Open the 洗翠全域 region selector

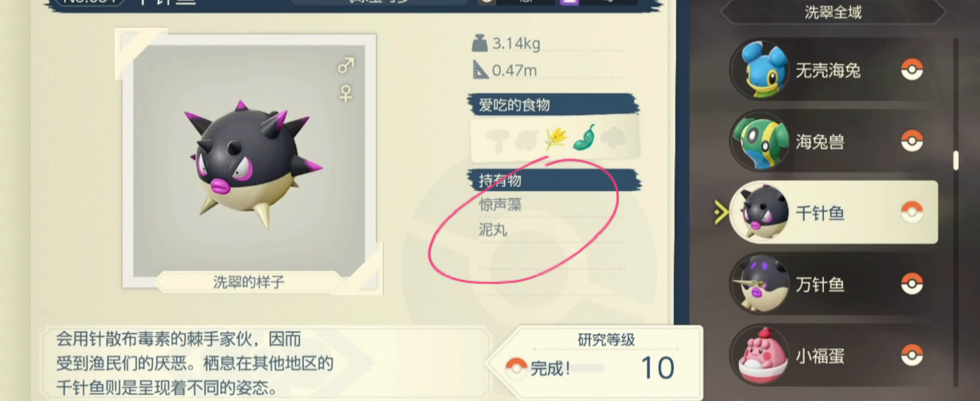(833, 12)
